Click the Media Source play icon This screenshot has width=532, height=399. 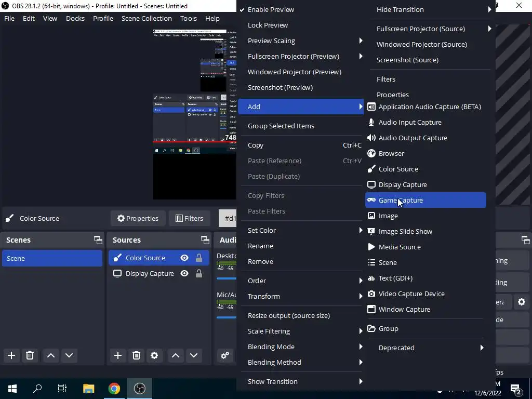[x=371, y=247]
